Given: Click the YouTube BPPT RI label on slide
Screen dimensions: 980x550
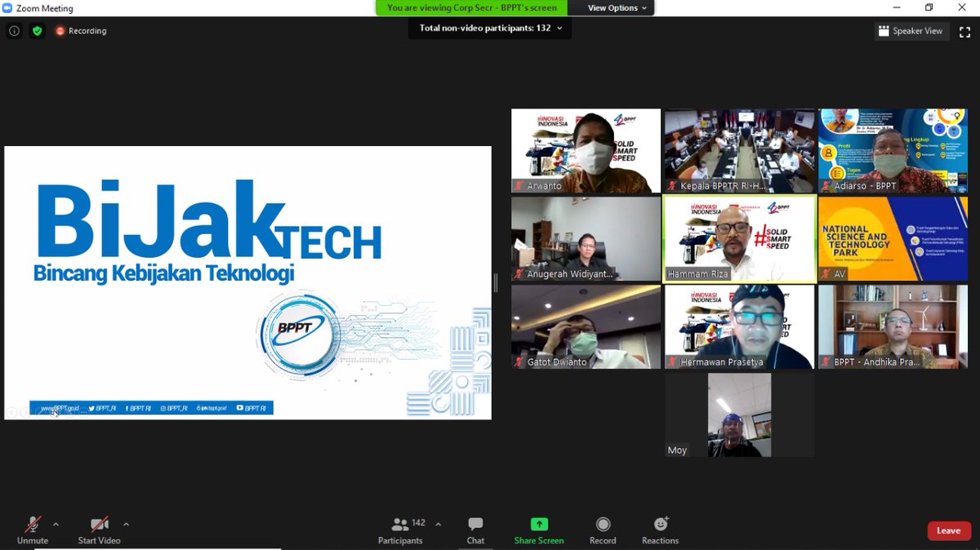Looking at the screenshot, I should tap(252, 408).
